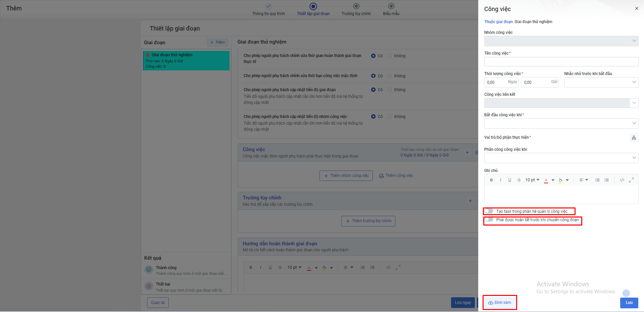Click the Thông tin quy trình step checkmark
The image size is (644, 312).
click(x=268, y=6)
